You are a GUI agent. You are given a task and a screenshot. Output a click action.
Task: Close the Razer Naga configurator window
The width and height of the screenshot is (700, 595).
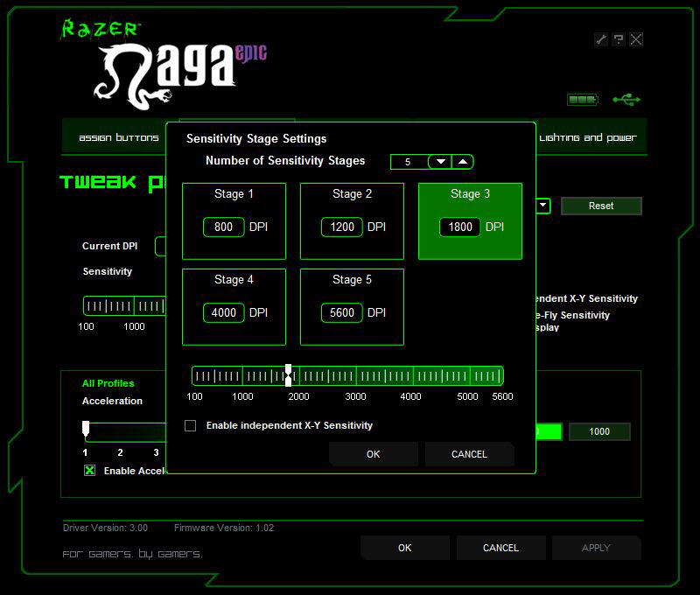(x=636, y=39)
